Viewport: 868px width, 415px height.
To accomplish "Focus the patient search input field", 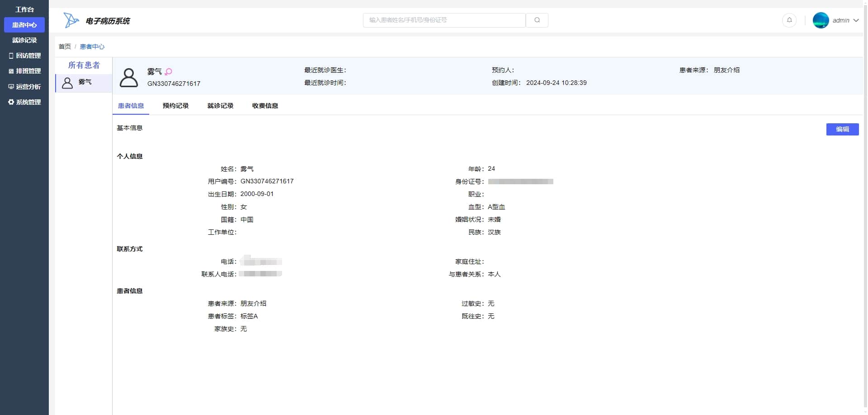I will click(x=444, y=20).
